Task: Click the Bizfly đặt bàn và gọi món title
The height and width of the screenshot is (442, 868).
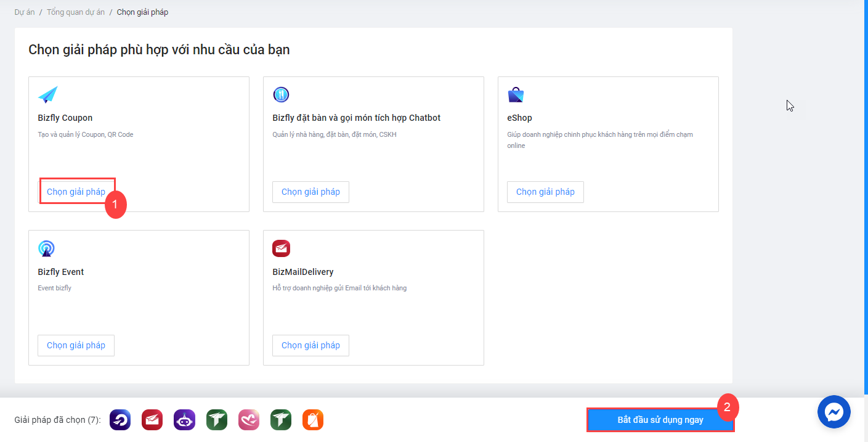Action: [x=357, y=118]
